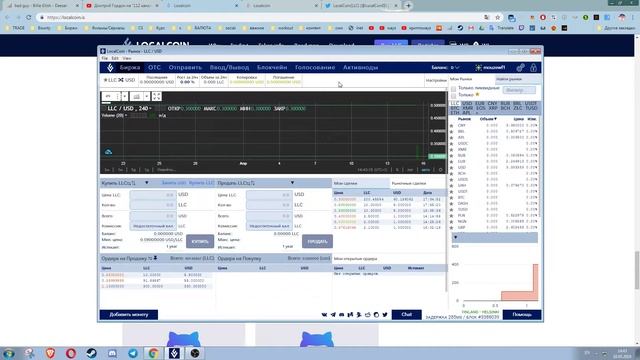This screenshot has height=360, width=640.
Task: Go to the OTC tab
Action: [x=154, y=67]
